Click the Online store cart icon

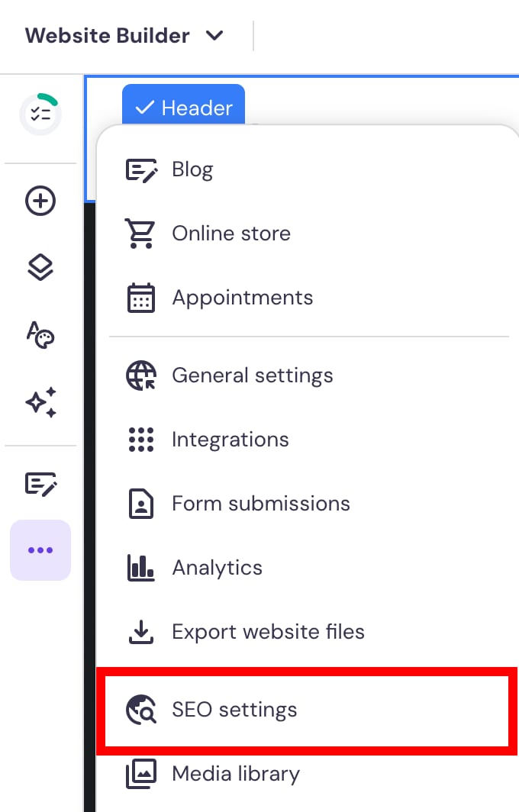coord(140,234)
